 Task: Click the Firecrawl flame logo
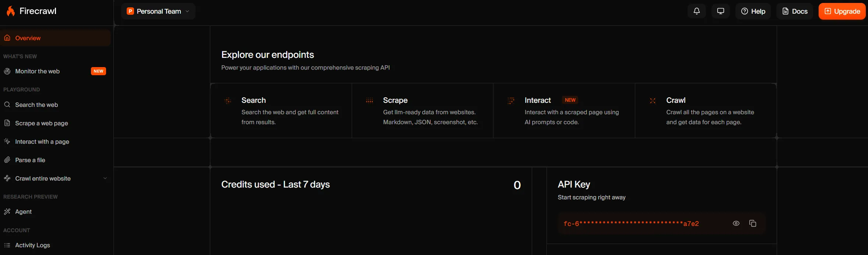[x=11, y=11]
